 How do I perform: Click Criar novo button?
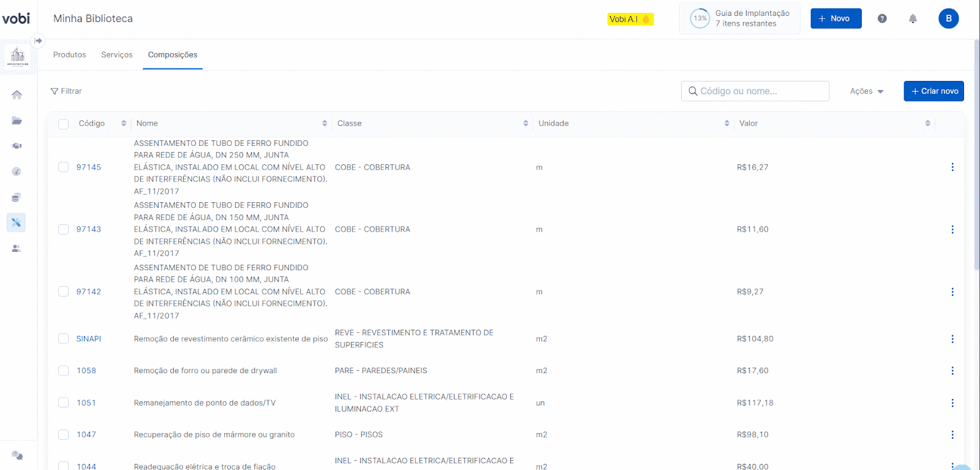pos(933,91)
